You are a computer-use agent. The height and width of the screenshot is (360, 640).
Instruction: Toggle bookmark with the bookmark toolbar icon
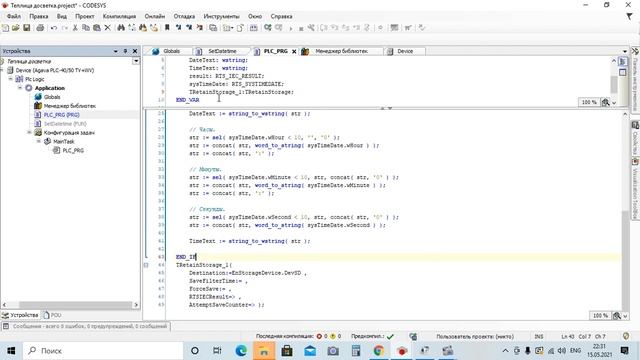click(167, 28)
